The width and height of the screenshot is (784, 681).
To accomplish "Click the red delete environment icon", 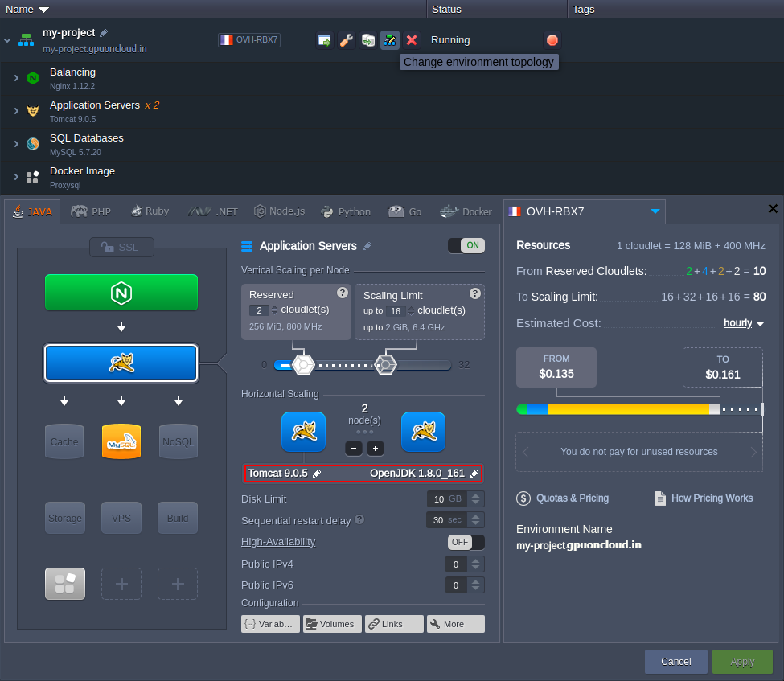I will 412,40.
